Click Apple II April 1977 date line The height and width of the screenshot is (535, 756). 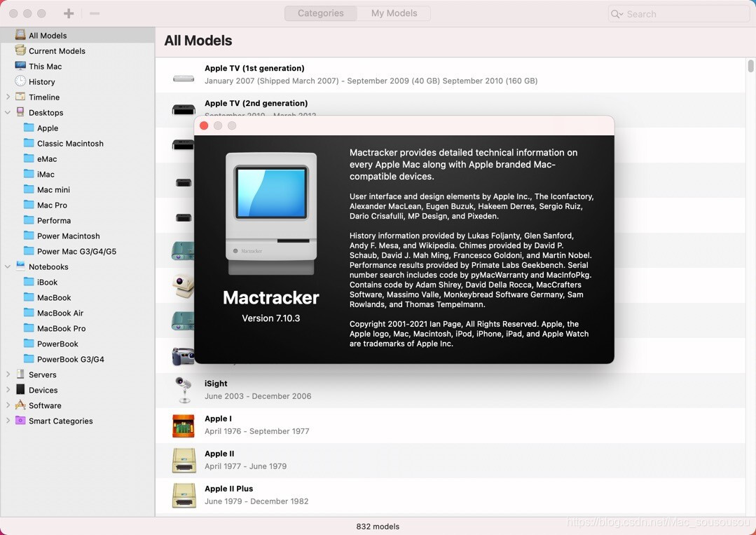(245, 466)
